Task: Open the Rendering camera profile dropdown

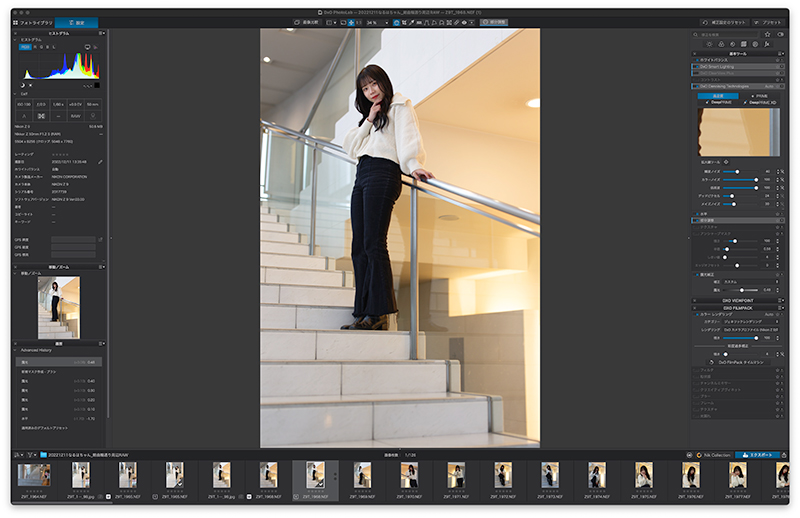Action: pyautogui.click(x=751, y=330)
